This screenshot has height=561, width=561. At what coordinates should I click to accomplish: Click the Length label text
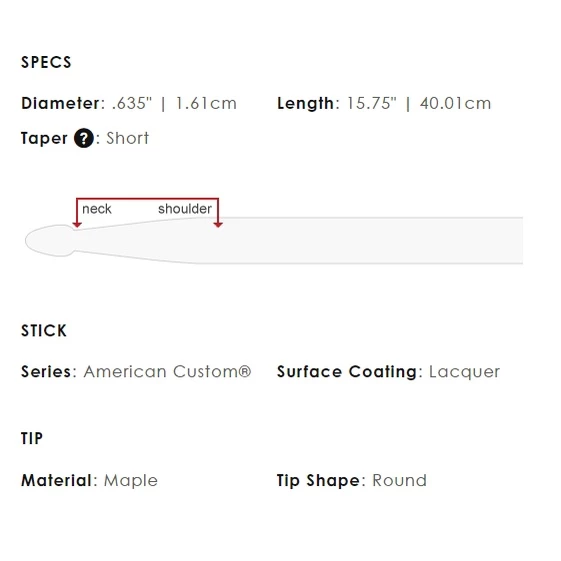(306, 103)
